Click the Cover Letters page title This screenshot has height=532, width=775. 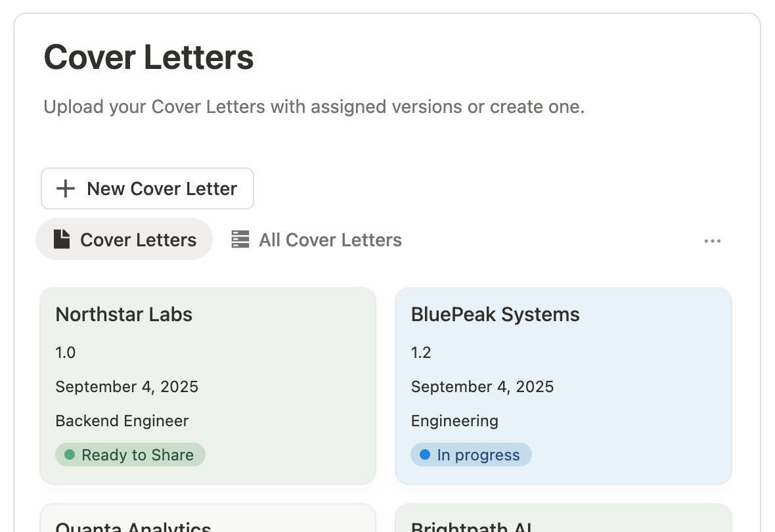point(148,57)
